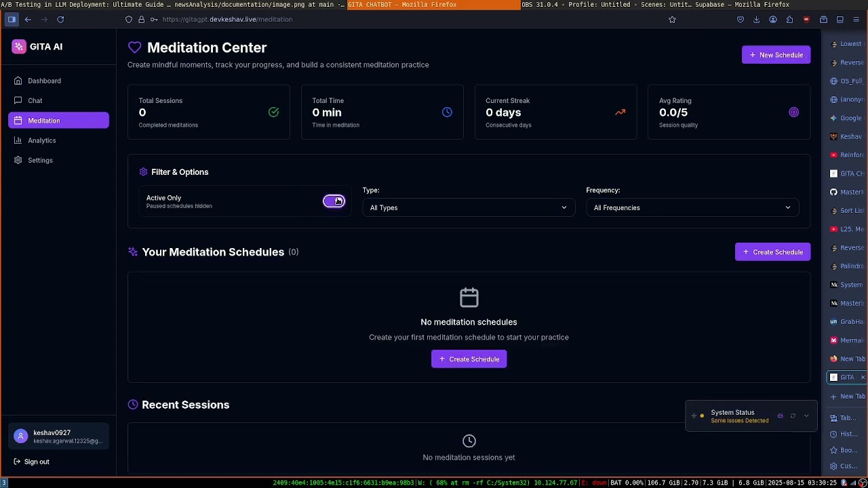This screenshot has height=488, width=868.
Task: Switch to the Google vertical tab
Action: coord(847,118)
